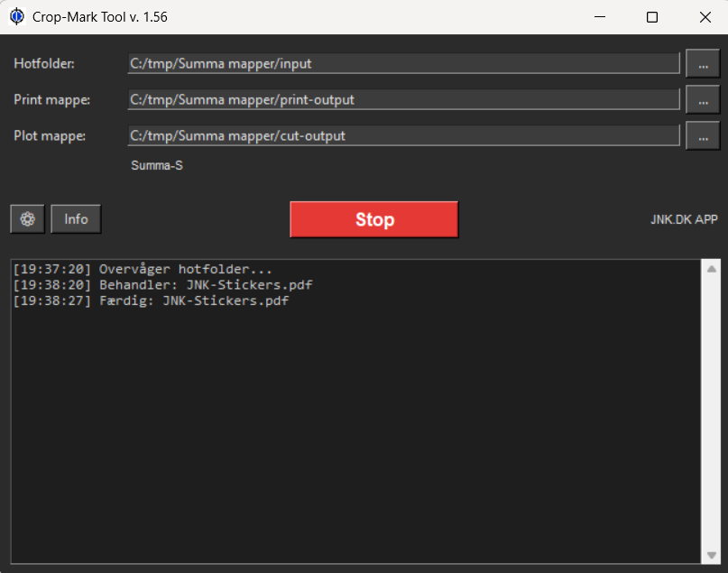
Task: Browse for the Plot mappe folder
Action: pos(703,135)
